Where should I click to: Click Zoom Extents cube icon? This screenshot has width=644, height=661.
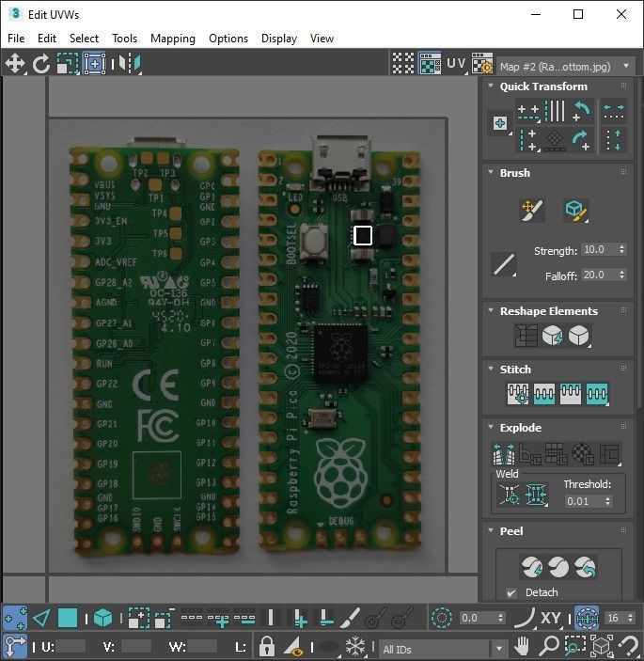click(x=602, y=645)
